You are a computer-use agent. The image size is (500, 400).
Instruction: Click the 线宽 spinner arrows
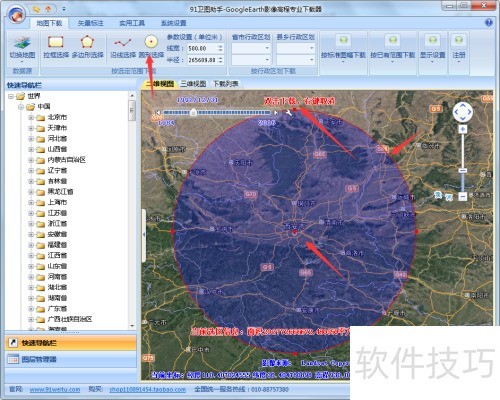pos(220,48)
